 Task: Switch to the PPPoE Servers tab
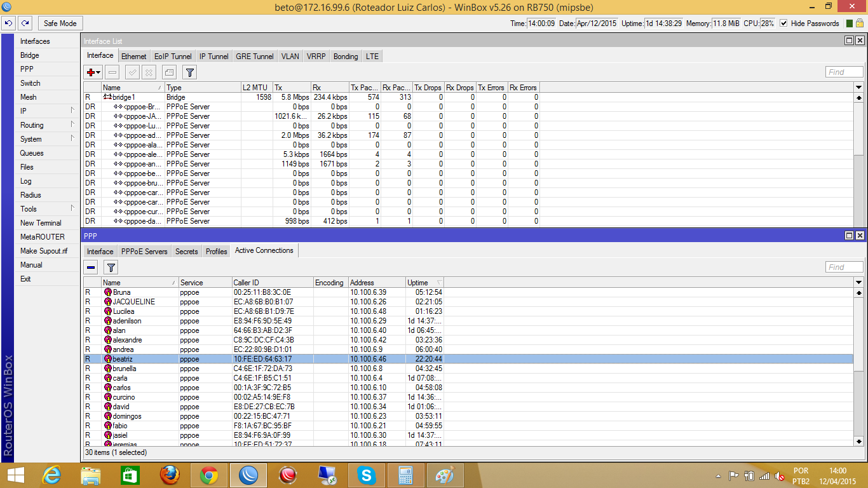tap(144, 252)
